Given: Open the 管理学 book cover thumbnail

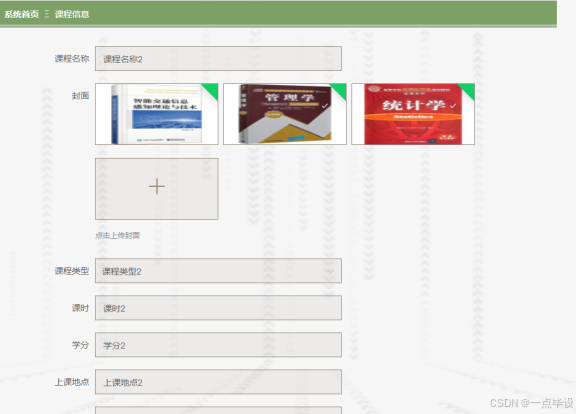Looking at the screenshot, I should point(284,114).
